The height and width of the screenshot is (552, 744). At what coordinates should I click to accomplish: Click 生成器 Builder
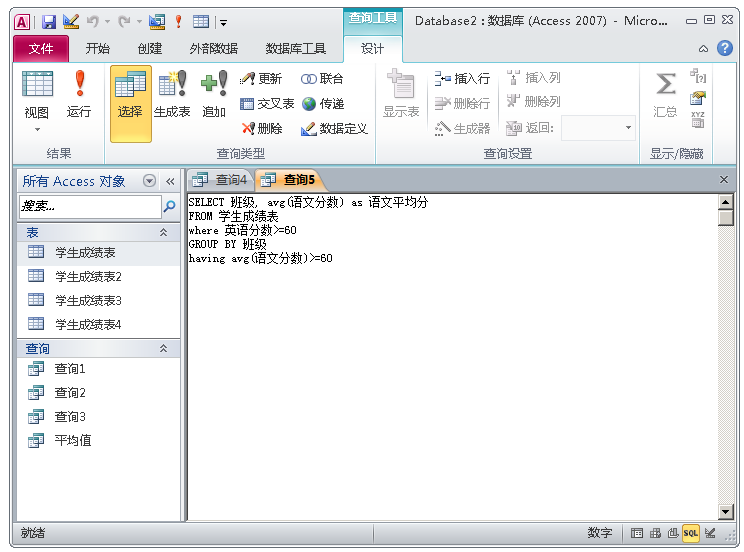[x=462, y=128]
